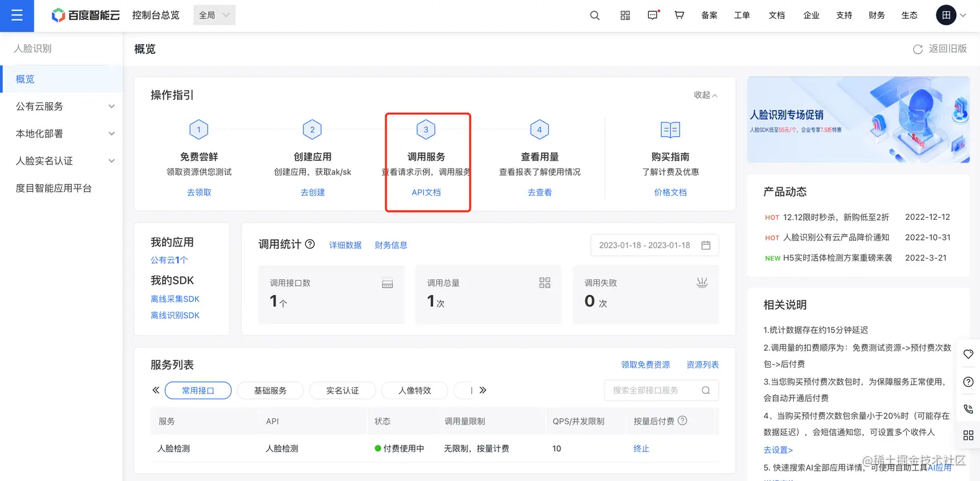980x481 pixels.
Task: Click the step 1 hexagon icon
Action: (x=198, y=130)
